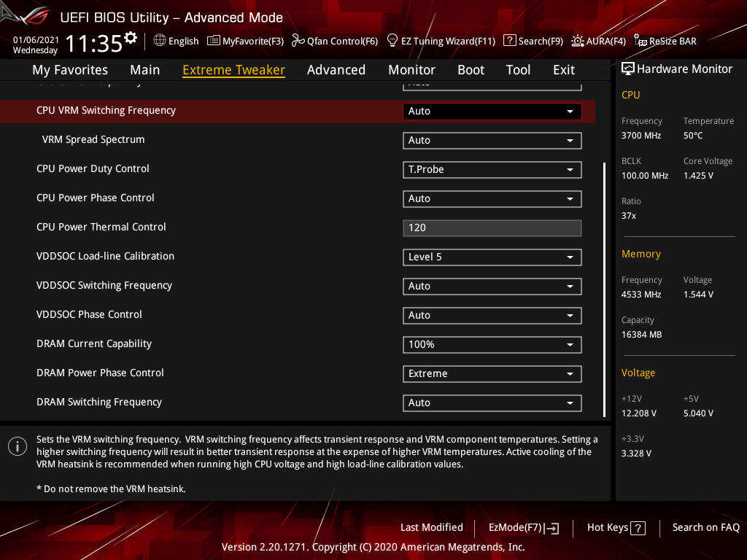747x560 pixels.
Task: Click the clock settings gear icon
Action: [131, 37]
